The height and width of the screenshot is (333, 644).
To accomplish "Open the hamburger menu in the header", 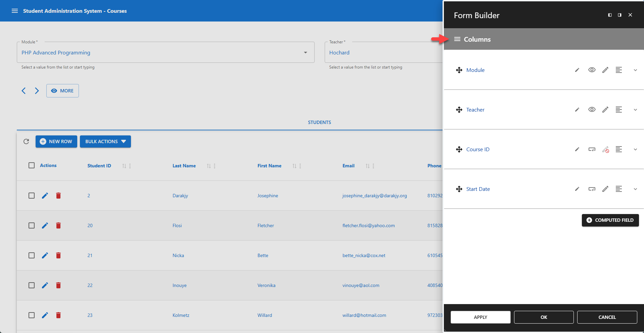I will (15, 10).
